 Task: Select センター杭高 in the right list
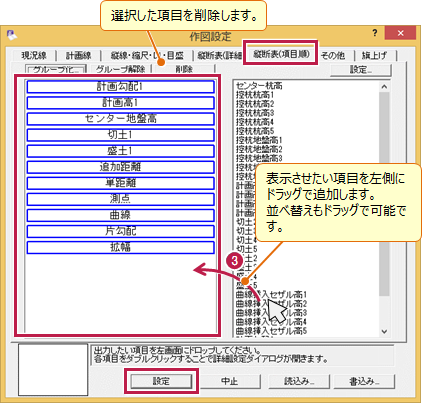point(259,86)
